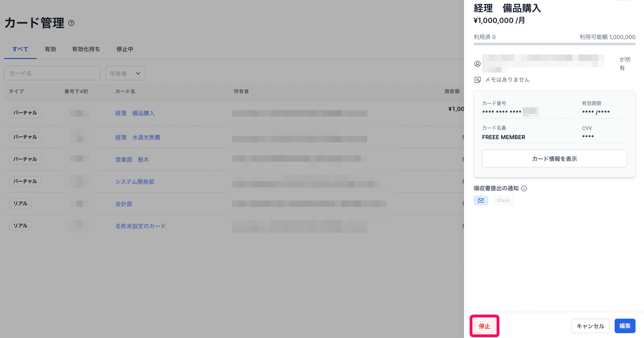Viewport: 644px width, 338px height.
Task: Switch to すべて tab
Action: click(x=20, y=49)
